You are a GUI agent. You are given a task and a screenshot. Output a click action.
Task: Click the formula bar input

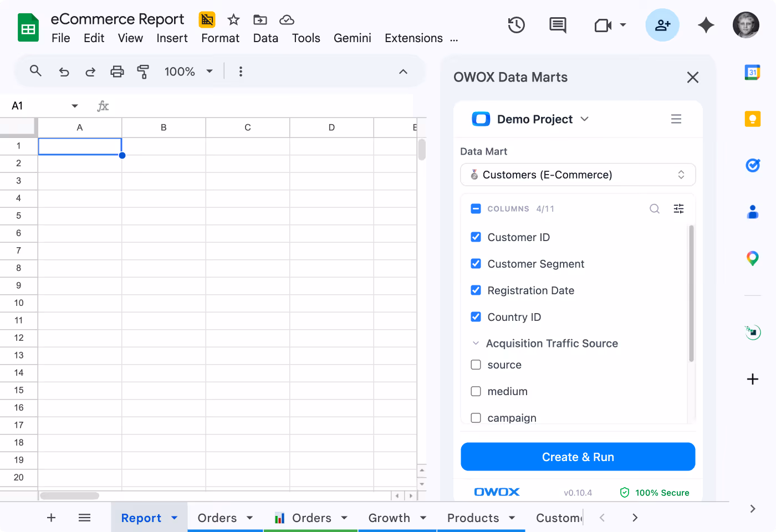[261, 106]
